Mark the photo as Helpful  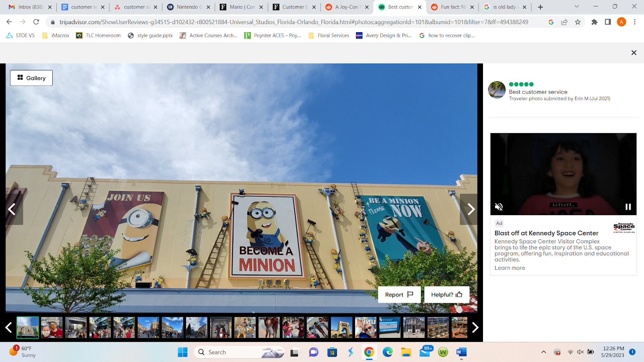coord(447,295)
